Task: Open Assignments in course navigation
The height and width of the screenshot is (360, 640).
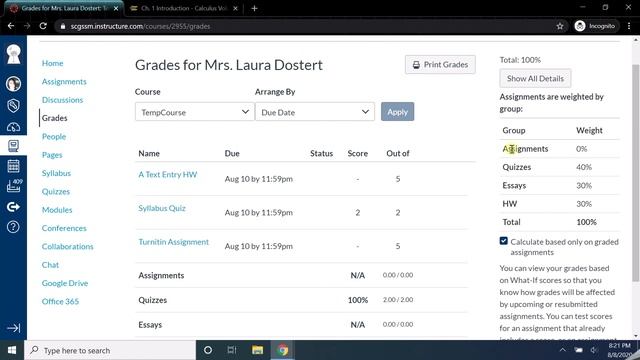Action: (x=64, y=82)
